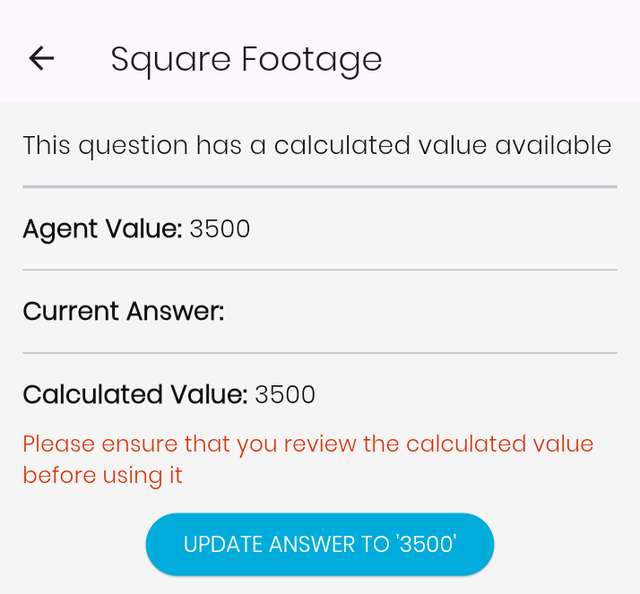This screenshot has width=640, height=594.
Task: Click the Agent Value label
Action: pyautogui.click(x=102, y=229)
